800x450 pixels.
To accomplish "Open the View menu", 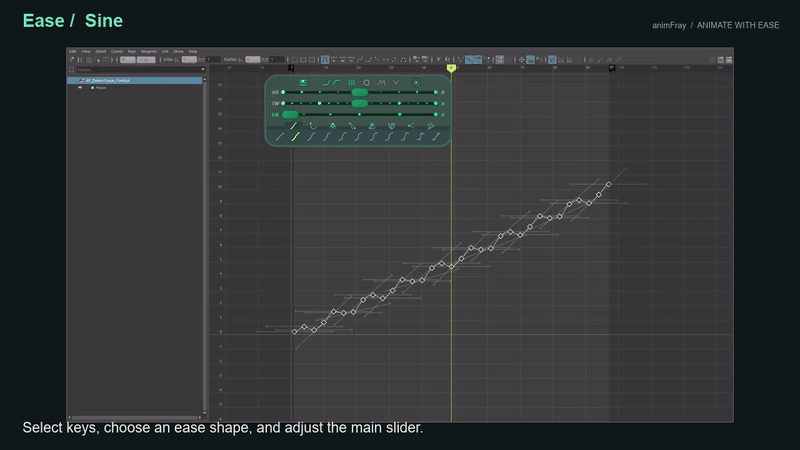I will [x=86, y=52].
